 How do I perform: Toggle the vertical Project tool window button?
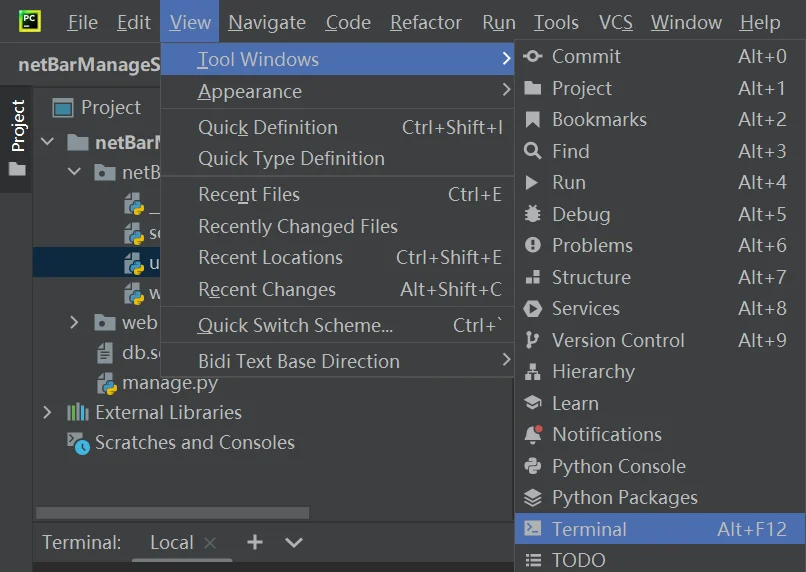(x=17, y=139)
